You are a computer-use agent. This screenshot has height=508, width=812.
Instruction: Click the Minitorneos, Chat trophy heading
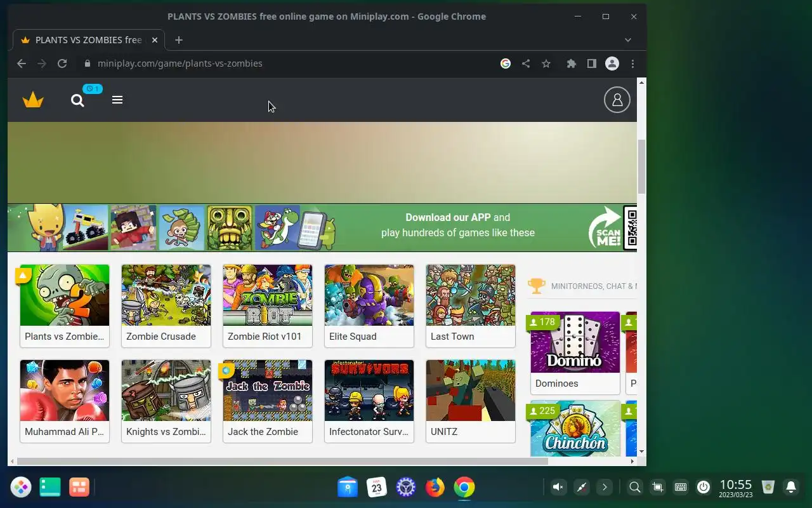tap(584, 286)
